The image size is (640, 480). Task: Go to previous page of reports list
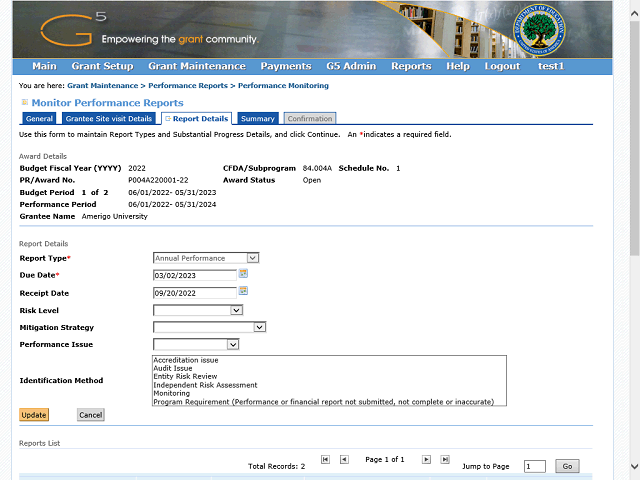[344, 459]
